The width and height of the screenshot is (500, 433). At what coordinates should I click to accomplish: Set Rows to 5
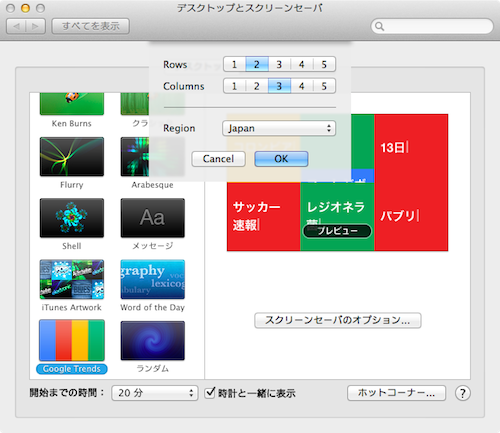(324, 64)
